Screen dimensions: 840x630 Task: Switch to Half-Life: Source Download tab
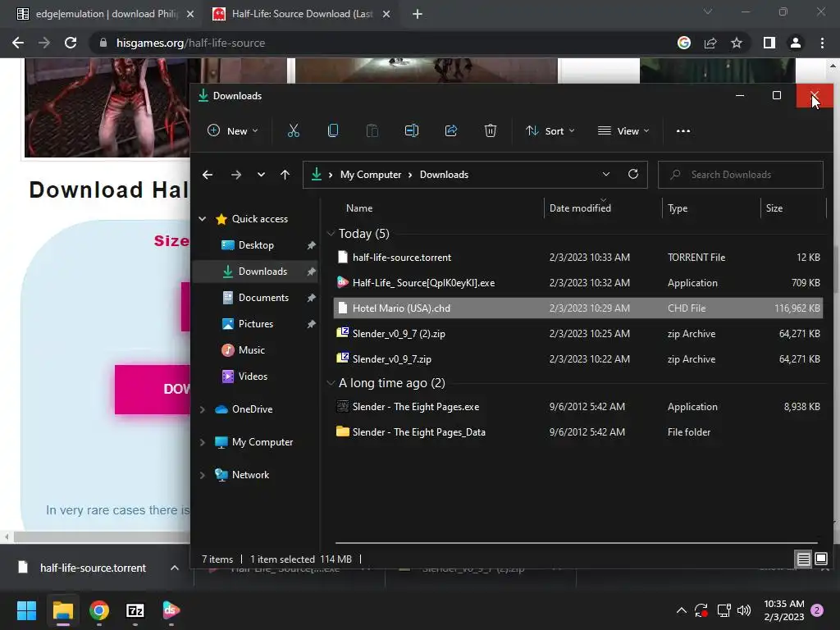pyautogui.click(x=302, y=14)
